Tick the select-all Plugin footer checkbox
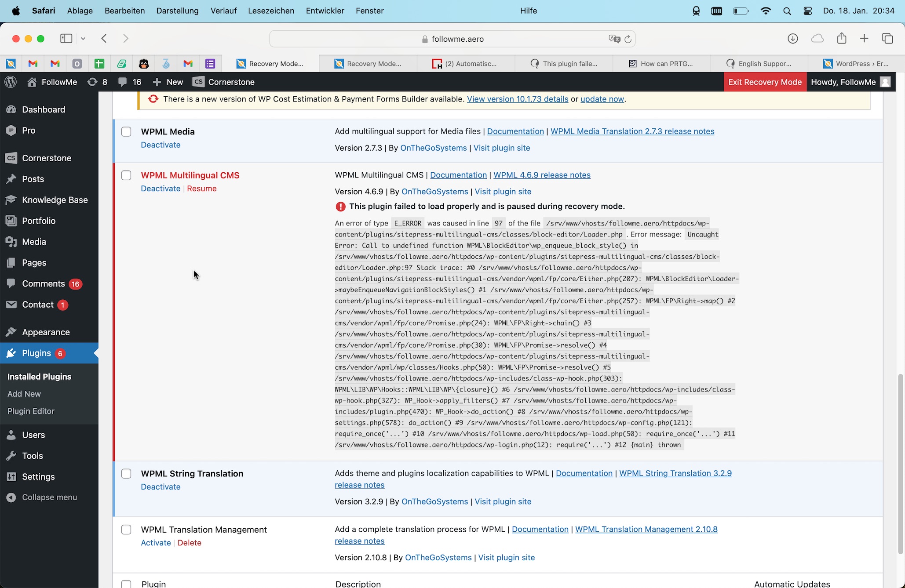Screen dimensions: 905x588 126,584
